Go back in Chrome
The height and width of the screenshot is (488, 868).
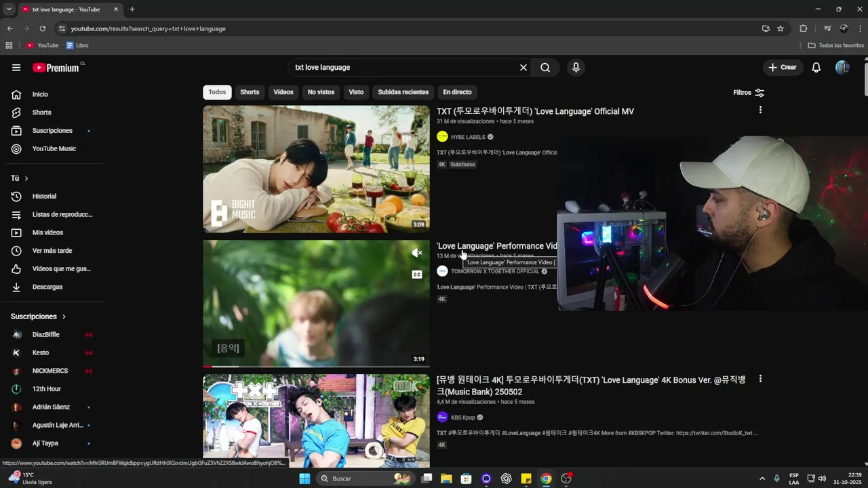[x=9, y=28]
